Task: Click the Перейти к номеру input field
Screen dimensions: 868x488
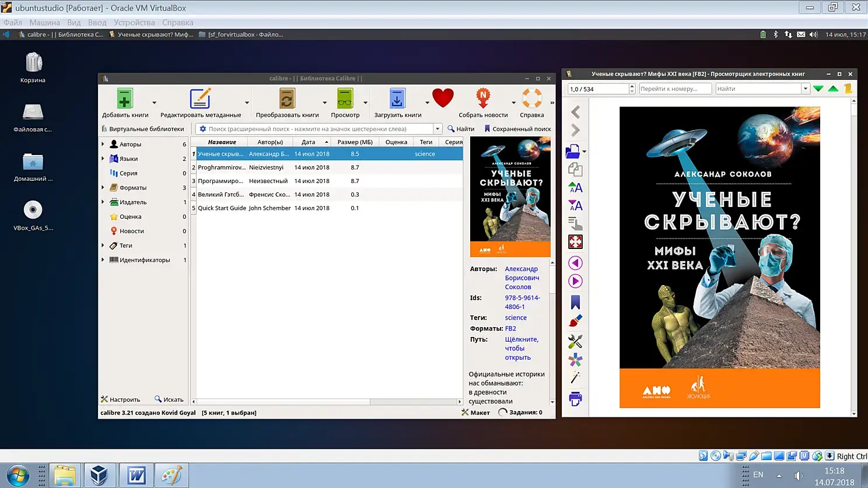Action: click(x=675, y=89)
